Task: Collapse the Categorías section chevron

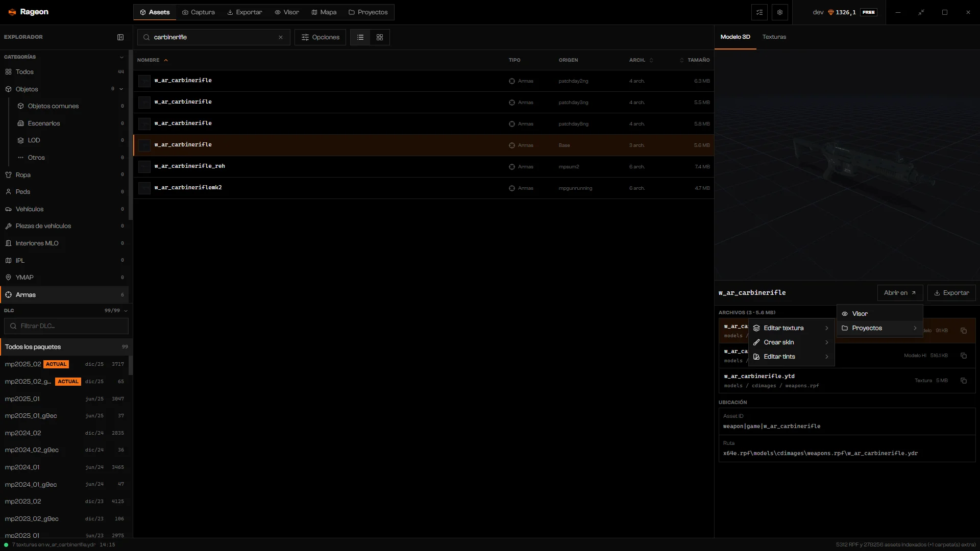Action: click(121, 57)
